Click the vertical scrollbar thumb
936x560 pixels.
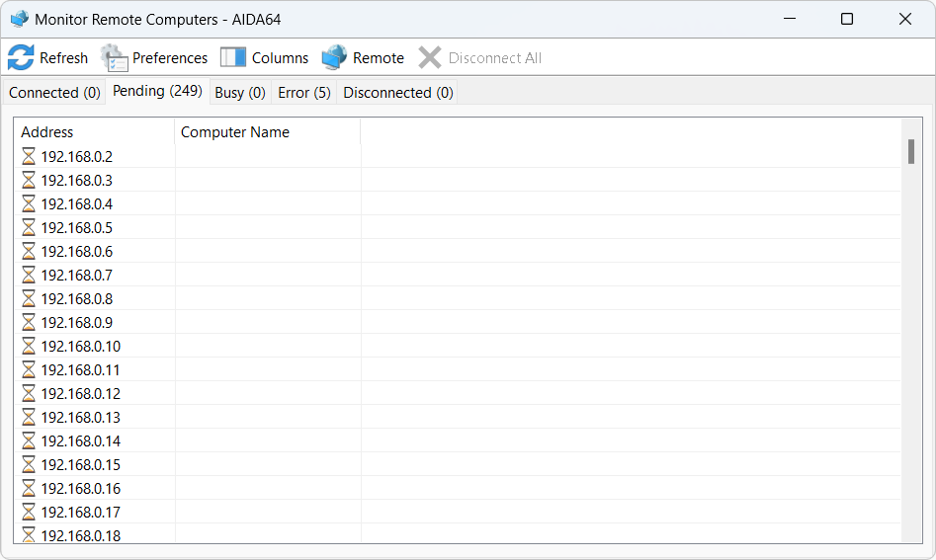pos(910,151)
